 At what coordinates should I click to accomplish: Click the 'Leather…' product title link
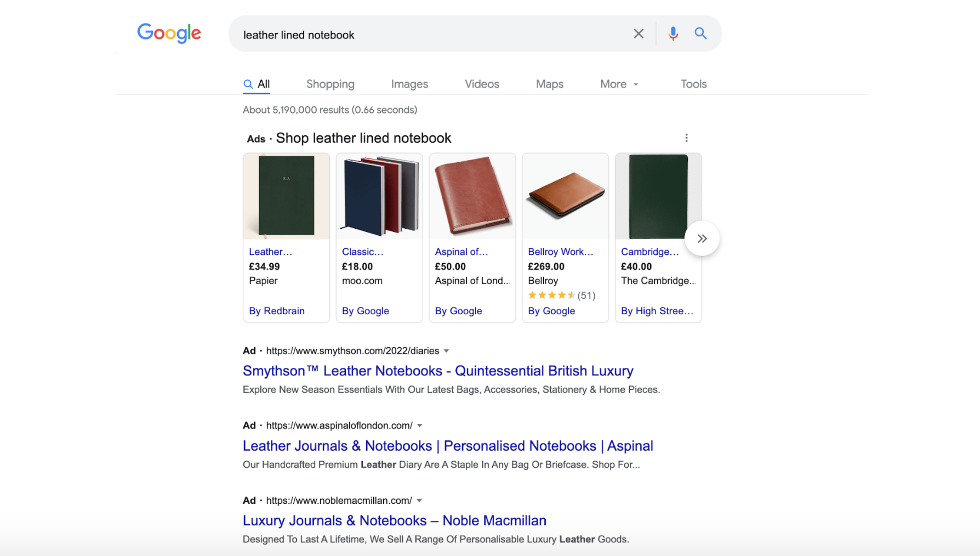pyautogui.click(x=271, y=252)
